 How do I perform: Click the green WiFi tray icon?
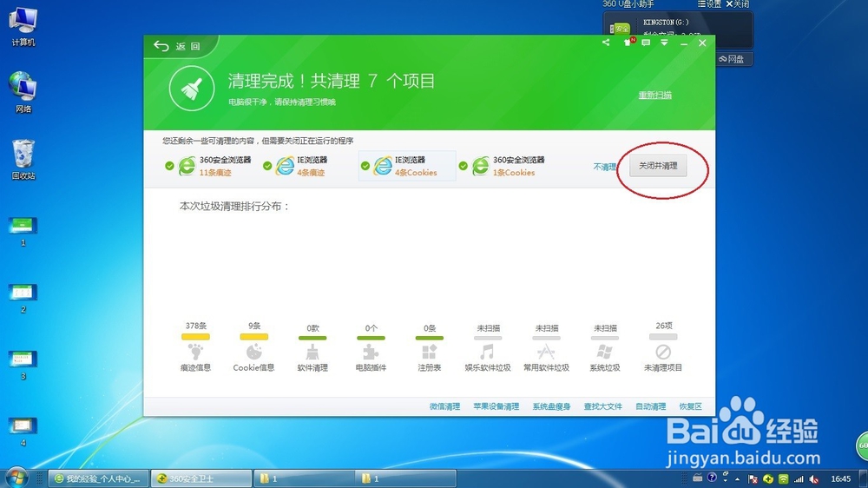(x=783, y=479)
